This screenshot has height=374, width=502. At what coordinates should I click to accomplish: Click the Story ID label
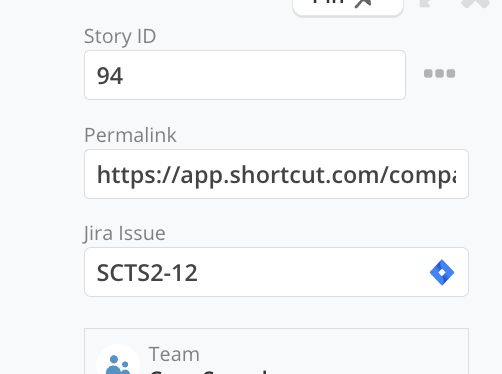click(120, 36)
